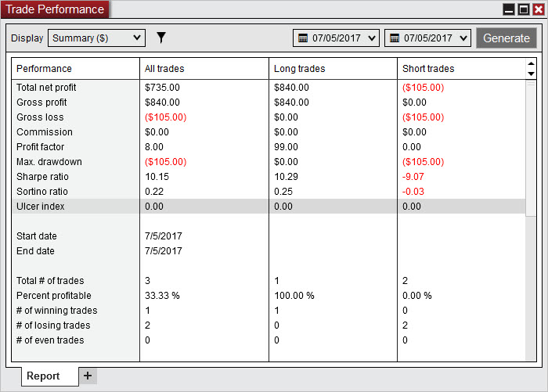This screenshot has height=392, width=548.
Task: Click the vertical scrollbar thumb in the table
Action: pyautogui.click(x=531, y=149)
